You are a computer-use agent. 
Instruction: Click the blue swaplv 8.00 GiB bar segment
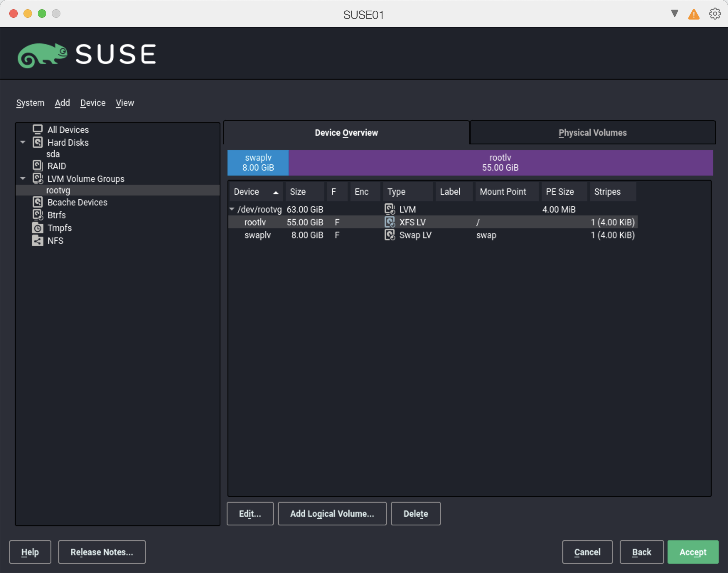pos(258,163)
